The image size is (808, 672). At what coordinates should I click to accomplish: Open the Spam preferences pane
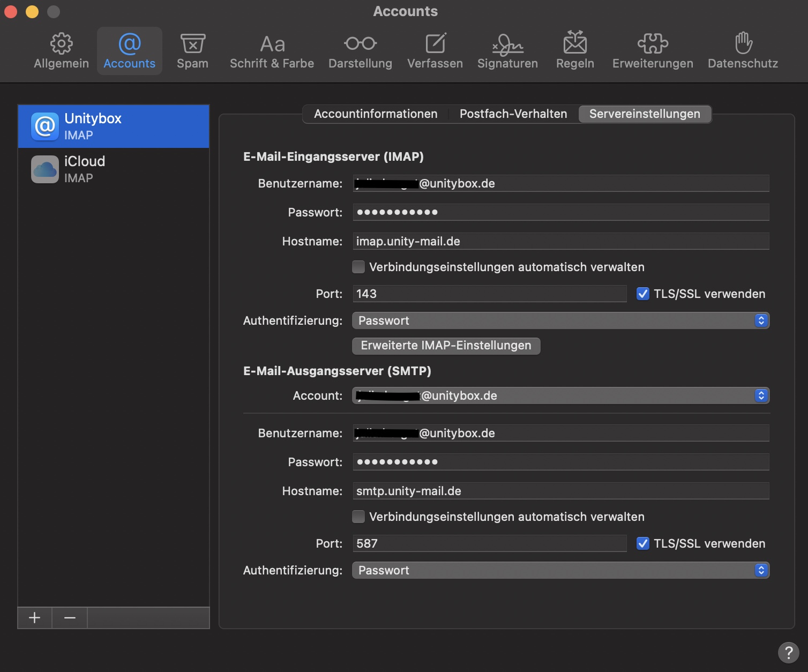click(192, 51)
